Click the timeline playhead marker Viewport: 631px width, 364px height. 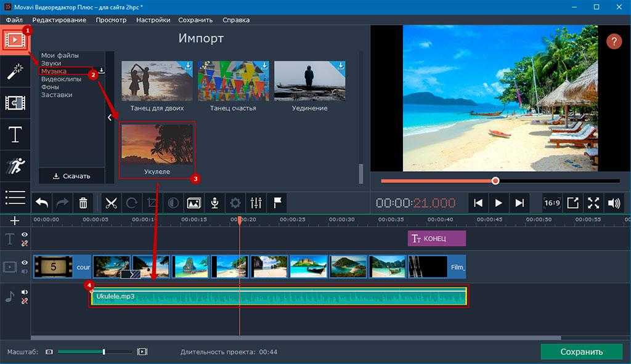240,220
